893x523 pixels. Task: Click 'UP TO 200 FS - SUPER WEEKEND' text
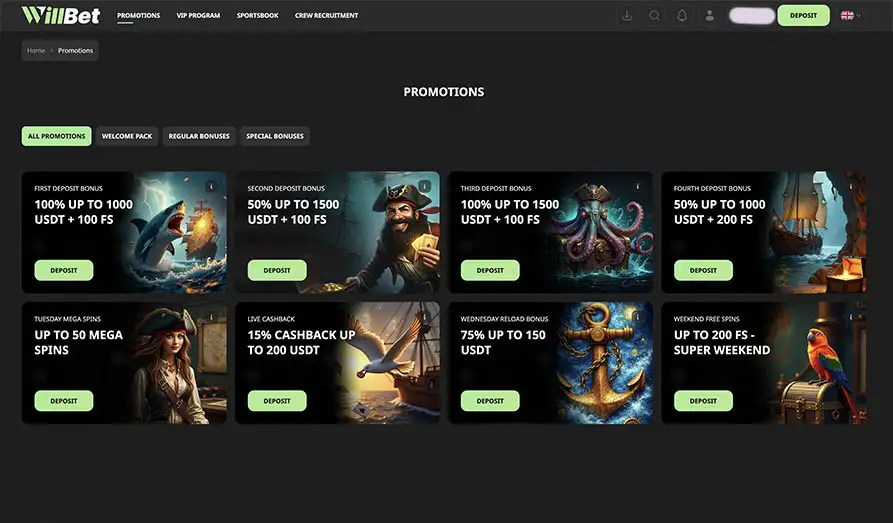[722, 342]
